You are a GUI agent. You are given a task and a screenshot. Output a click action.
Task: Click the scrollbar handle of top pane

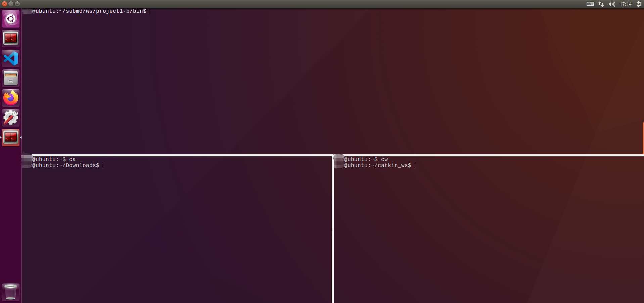643,138
